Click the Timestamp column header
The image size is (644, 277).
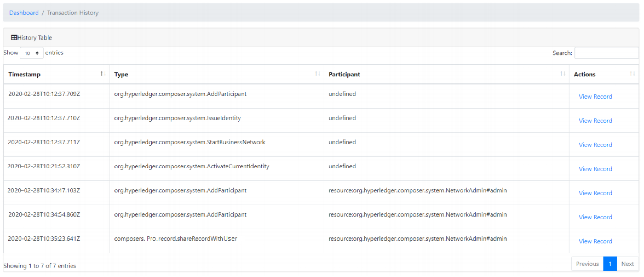click(x=24, y=74)
